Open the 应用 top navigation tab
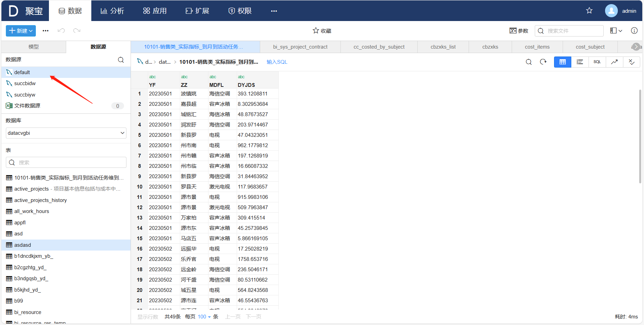The height and width of the screenshot is (325, 644). pos(155,11)
